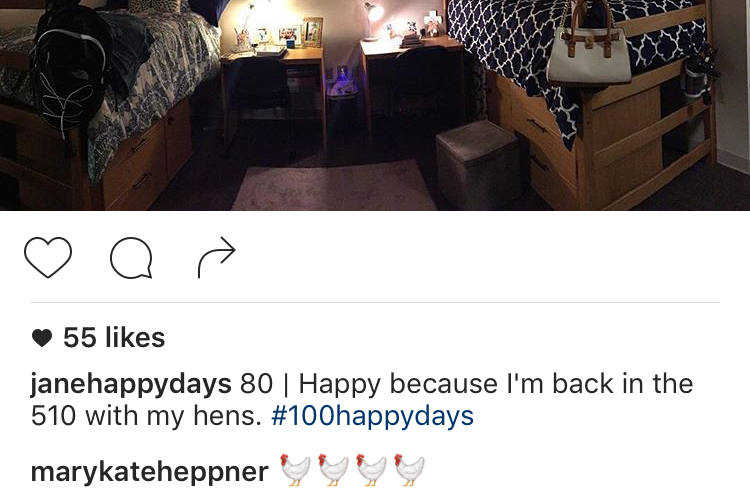Screen dimensions: 750x500
Task: Tap the last chicken emoji in the comment
Action: (x=409, y=470)
